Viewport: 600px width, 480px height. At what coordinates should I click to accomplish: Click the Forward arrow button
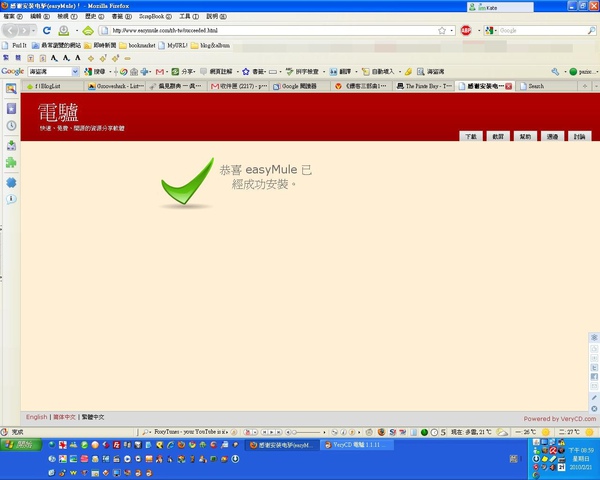[x=24, y=30]
